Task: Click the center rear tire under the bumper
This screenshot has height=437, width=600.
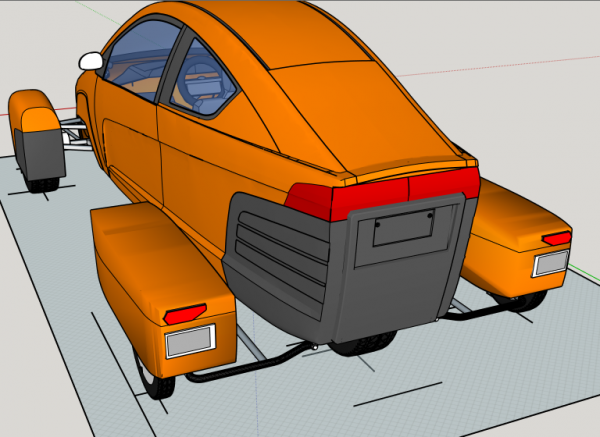Action: pos(362,346)
